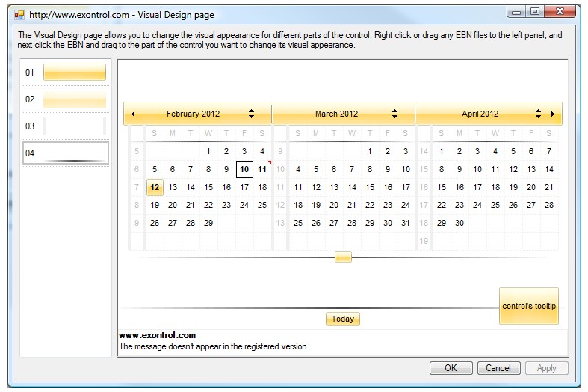Click the year spinner next to February 2012
588x392 pixels.
coord(251,114)
